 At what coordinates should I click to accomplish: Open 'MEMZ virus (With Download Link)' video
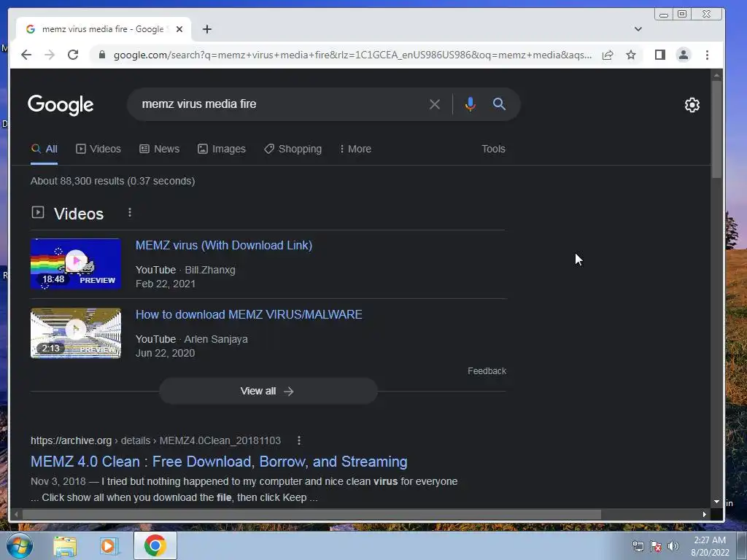pos(224,245)
